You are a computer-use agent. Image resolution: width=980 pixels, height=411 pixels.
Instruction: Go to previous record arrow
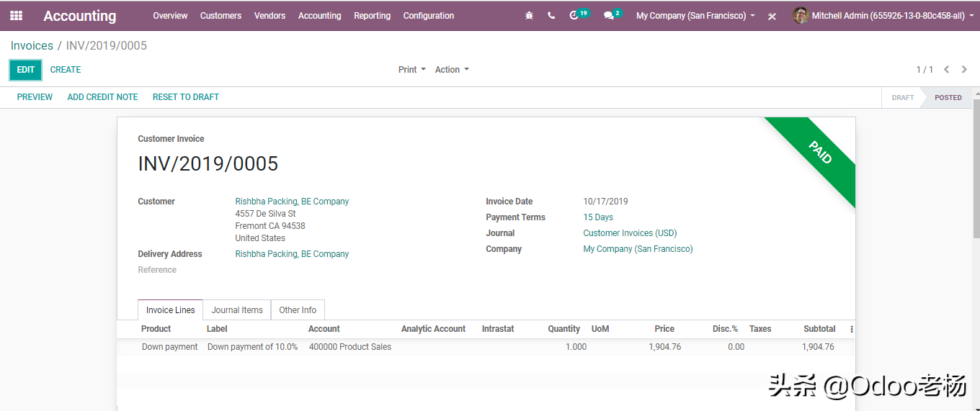click(x=946, y=70)
